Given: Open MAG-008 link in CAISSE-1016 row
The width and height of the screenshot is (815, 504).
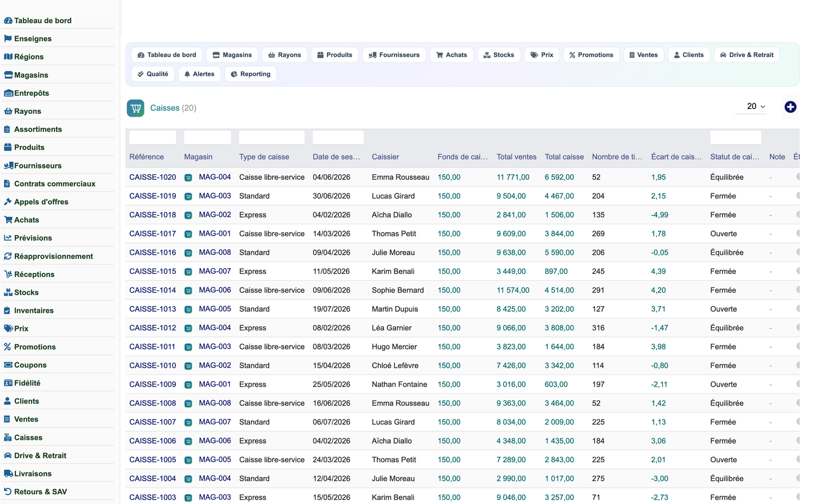Looking at the screenshot, I should pyautogui.click(x=215, y=253).
